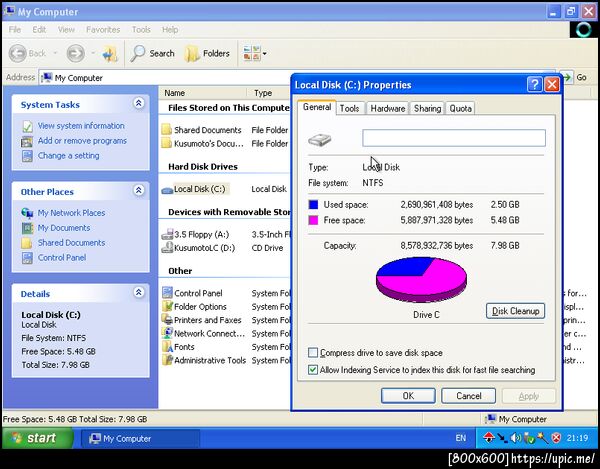The width and height of the screenshot is (600, 469).
Task: Open the Edit menu
Action: tap(39, 29)
